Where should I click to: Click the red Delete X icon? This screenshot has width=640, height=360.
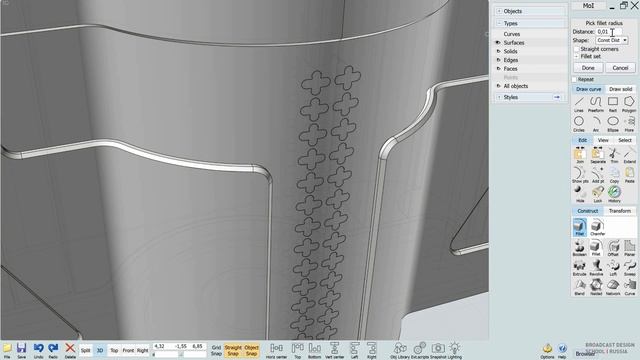coord(70,350)
